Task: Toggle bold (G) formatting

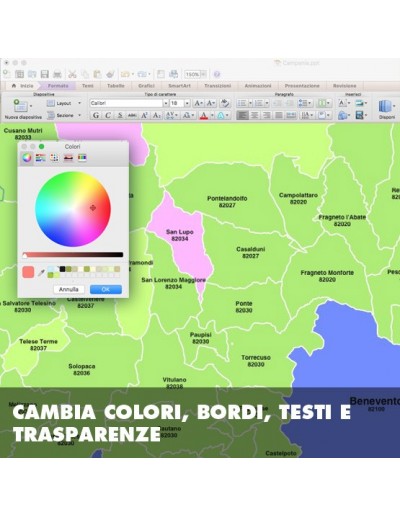Action: click(96, 115)
